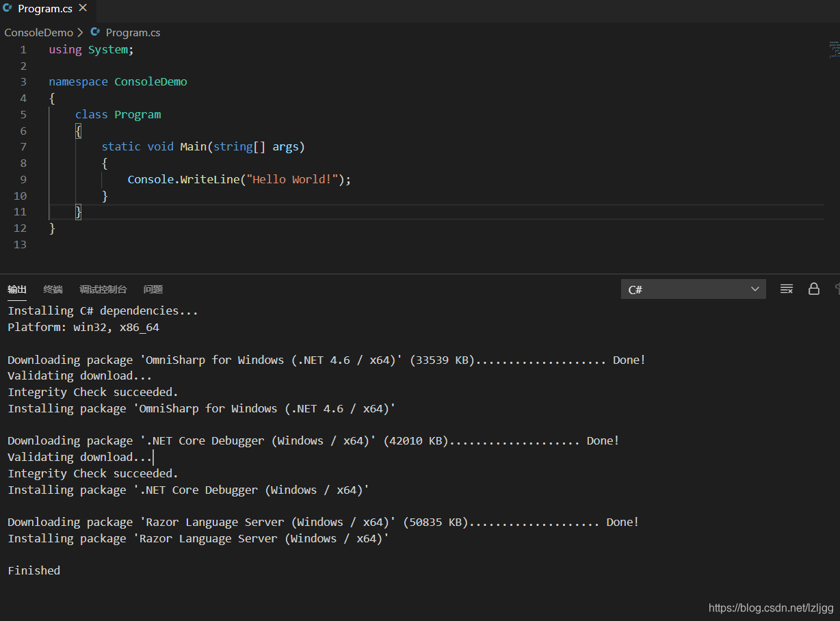Click the "Downloading package '.NET Core Debugger" line
This screenshot has height=621, width=840.
point(313,440)
